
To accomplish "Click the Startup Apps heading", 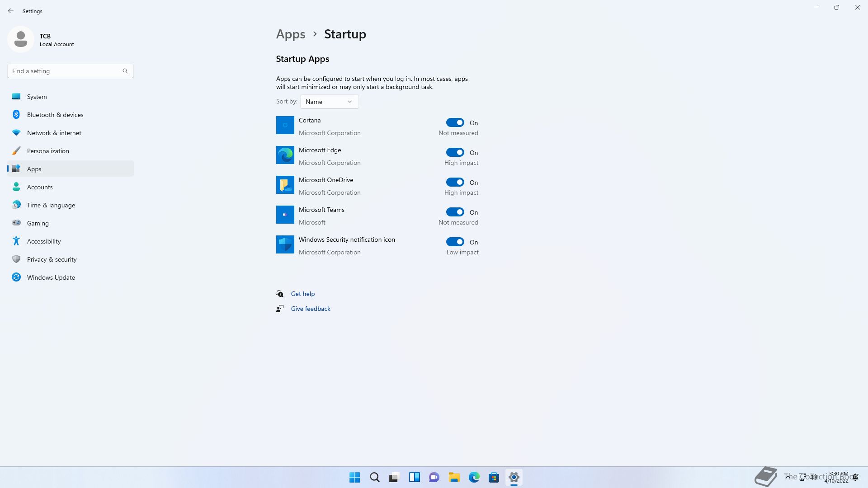I will pyautogui.click(x=302, y=59).
